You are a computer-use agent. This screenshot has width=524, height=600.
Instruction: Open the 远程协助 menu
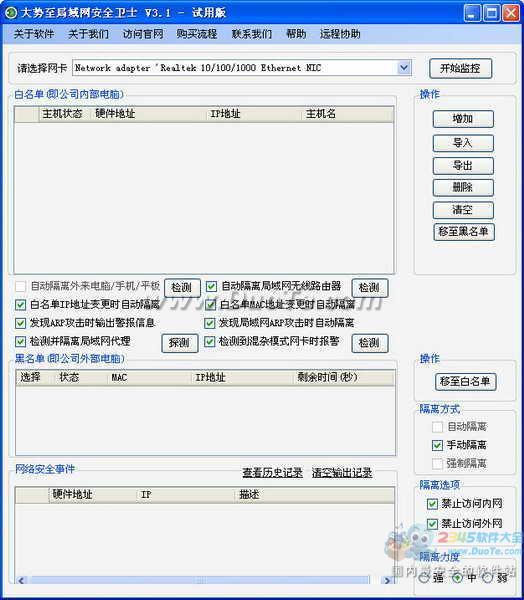340,34
